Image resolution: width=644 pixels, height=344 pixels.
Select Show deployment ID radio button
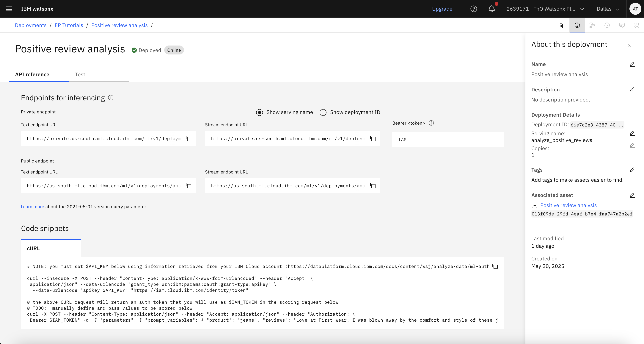click(x=323, y=112)
